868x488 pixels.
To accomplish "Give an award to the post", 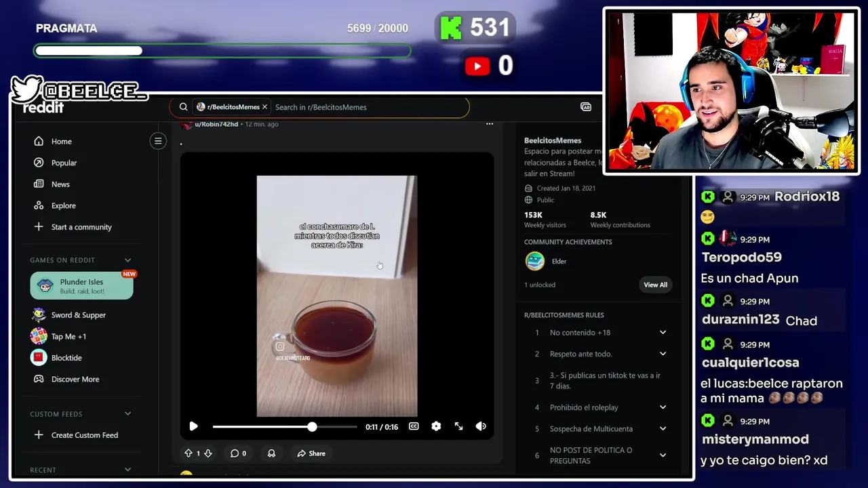I will pos(271,453).
